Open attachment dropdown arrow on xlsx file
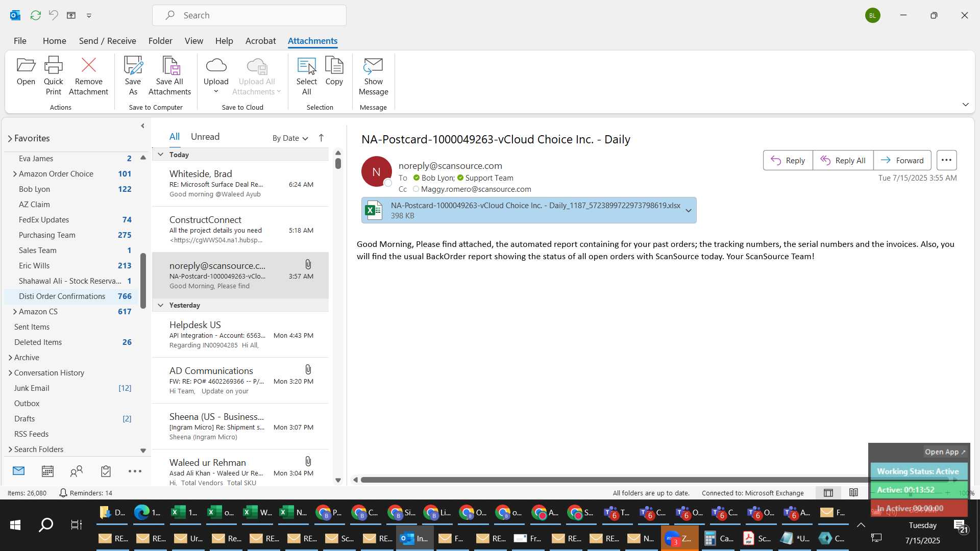This screenshot has width=980, height=551. [x=689, y=210]
